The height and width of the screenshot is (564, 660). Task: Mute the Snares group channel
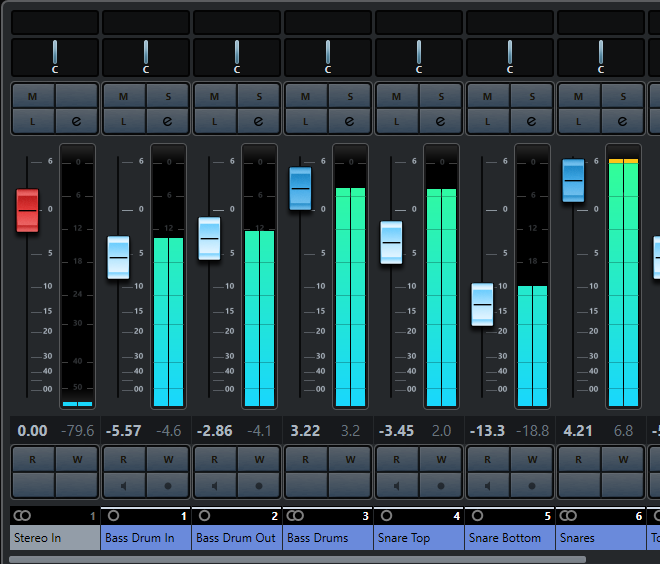coord(579,96)
